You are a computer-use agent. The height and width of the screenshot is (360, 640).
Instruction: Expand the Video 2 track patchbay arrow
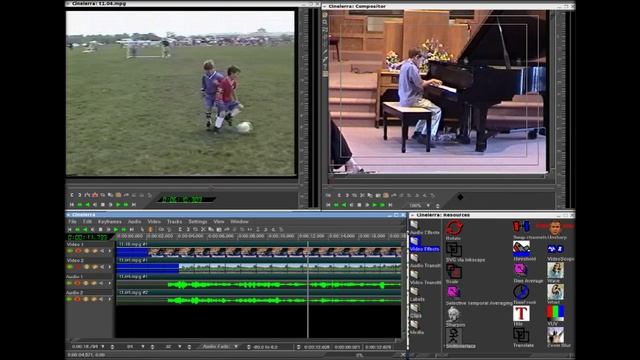[110, 267]
